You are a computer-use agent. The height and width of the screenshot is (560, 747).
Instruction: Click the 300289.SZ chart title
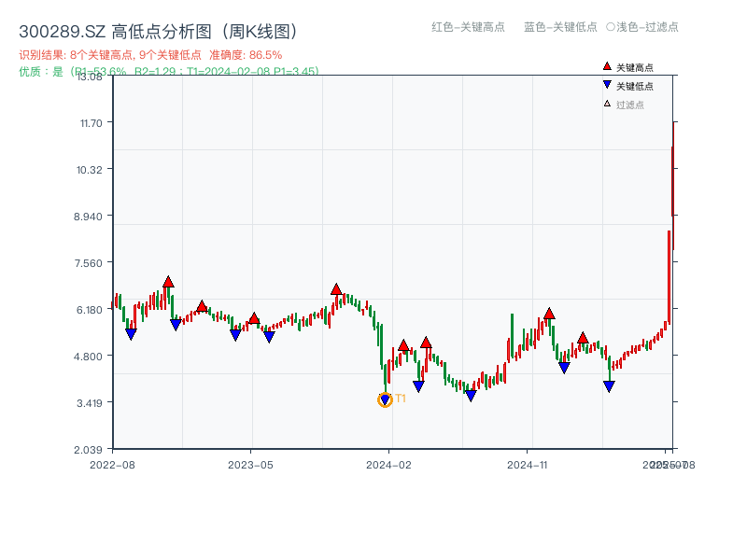tap(159, 32)
